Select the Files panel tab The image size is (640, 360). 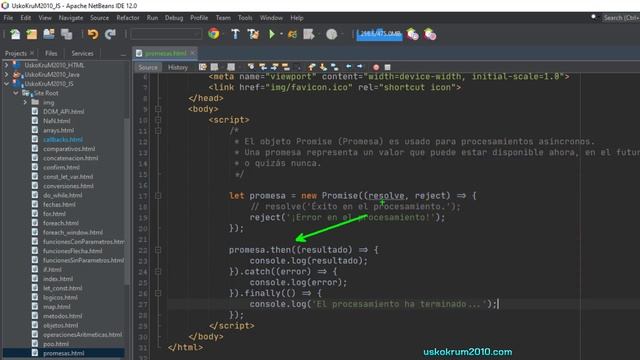[x=51, y=53]
